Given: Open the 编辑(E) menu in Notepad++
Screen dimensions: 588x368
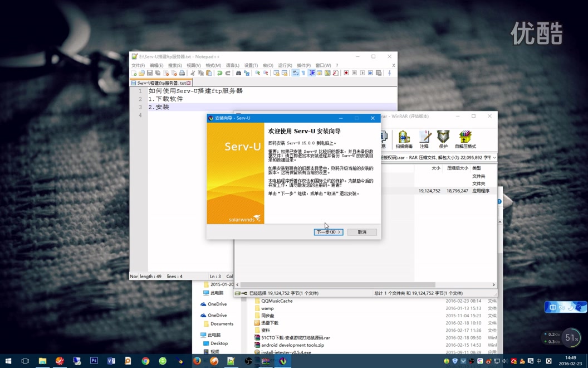Looking at the screenshot, I should (x=156, y=65).
